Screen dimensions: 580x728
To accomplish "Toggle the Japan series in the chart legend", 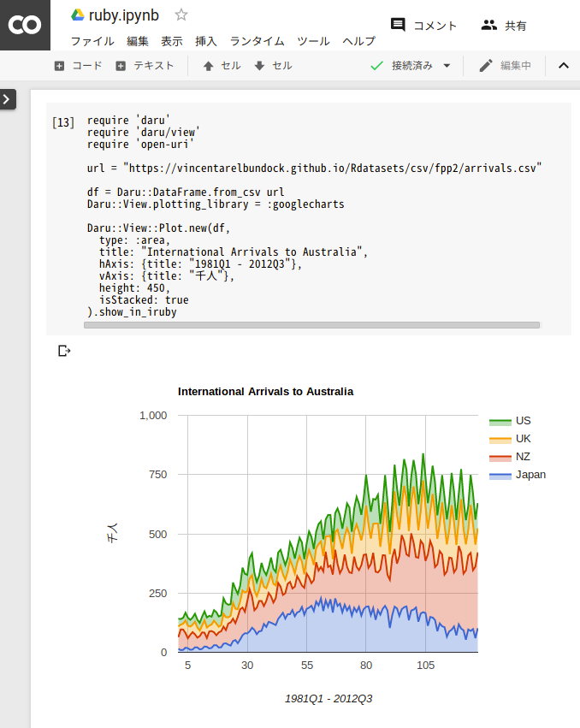I will click(x=530, y=474).
